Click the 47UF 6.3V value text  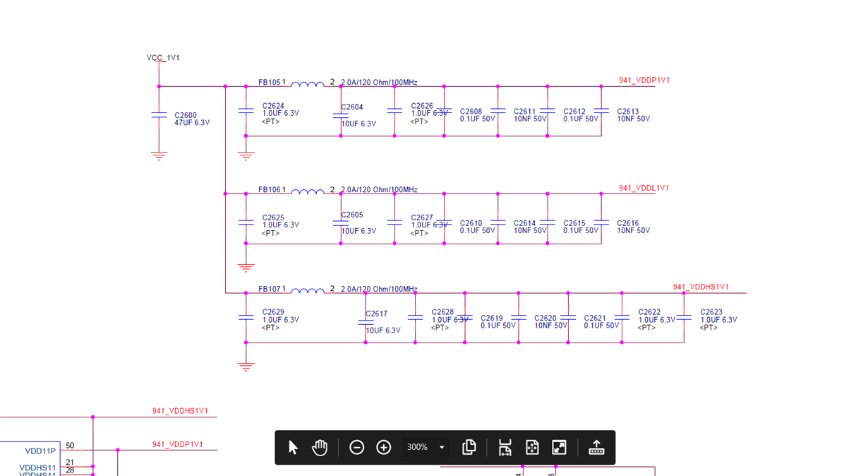coord(192,123)
